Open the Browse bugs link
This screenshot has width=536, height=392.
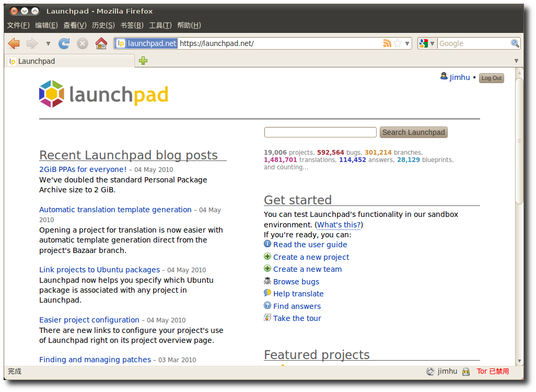(296, 282)
